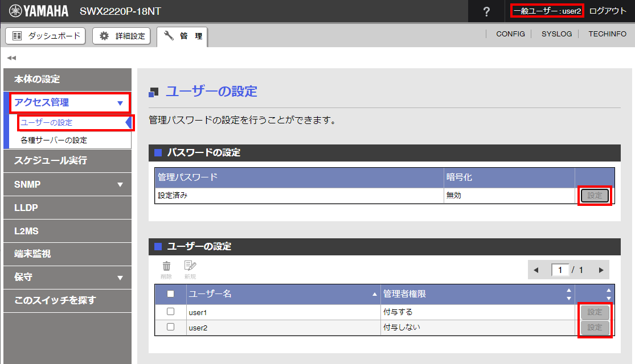Click the help question mark icon
Screen dimensions: 635x364
[x=486, y=11]
